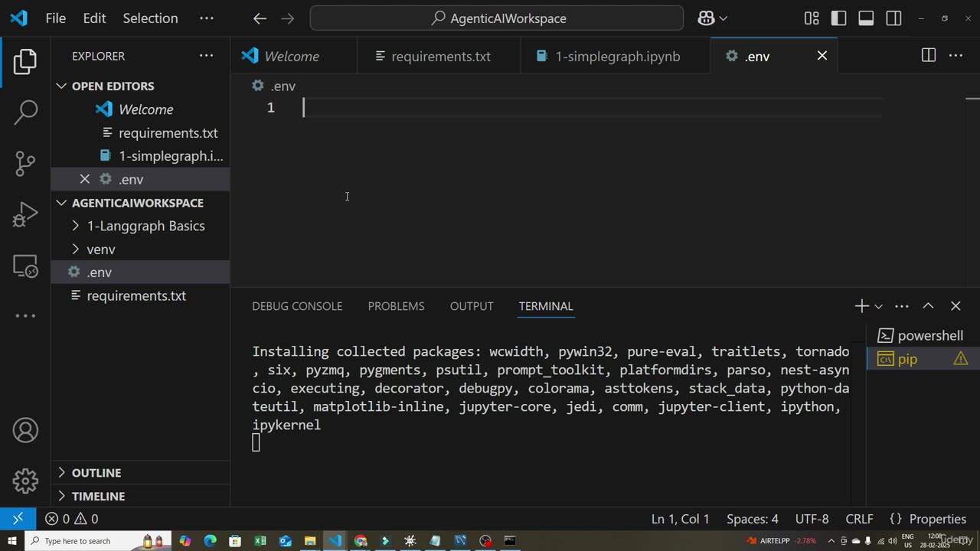The width and height of the screenshot is (980, 551).
Task: Change file encoding via UTF-8
Action: tap(812, 519)
